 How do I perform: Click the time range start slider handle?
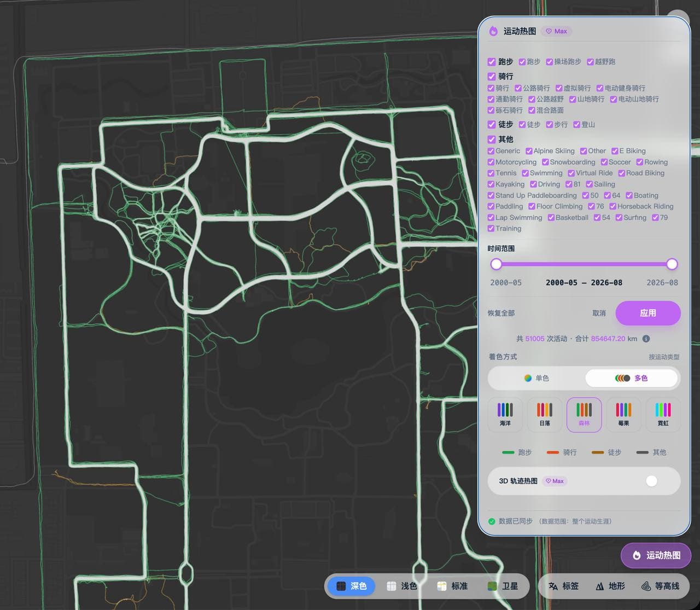click(496, 264)
